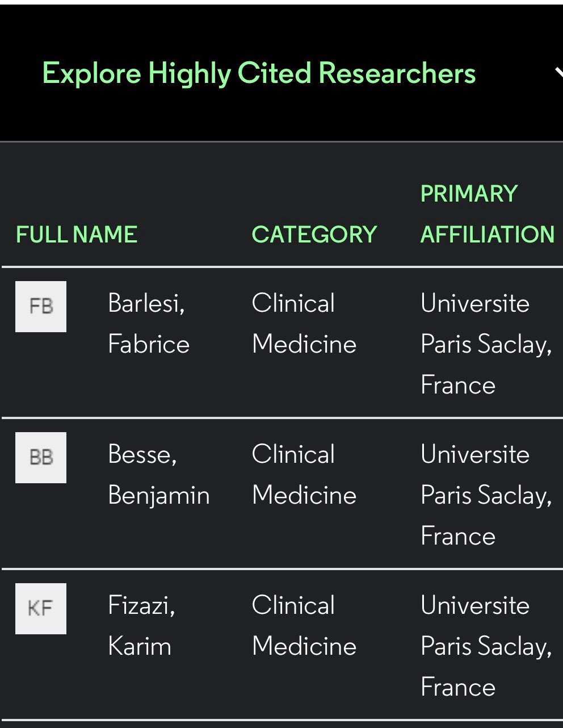Viewport: 563px width, 728px height.
Task: Sort by the PRIMARY AFFILIATION column header
Action: (487, 214)
